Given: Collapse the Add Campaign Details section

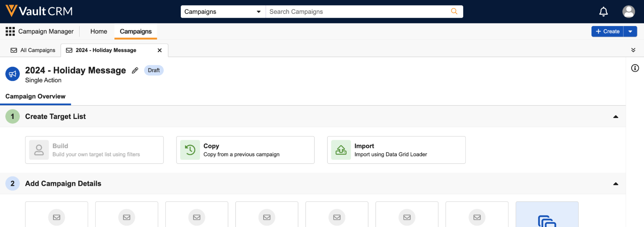Looking at the screenshot, I should [x=615, y=184].
